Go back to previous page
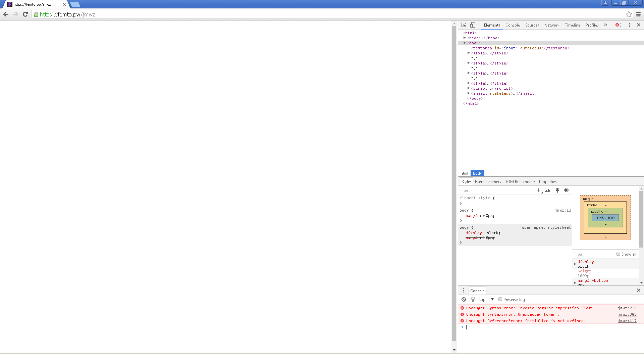The height and width of the screenshot is (354, 644). [x=6, y=14]
